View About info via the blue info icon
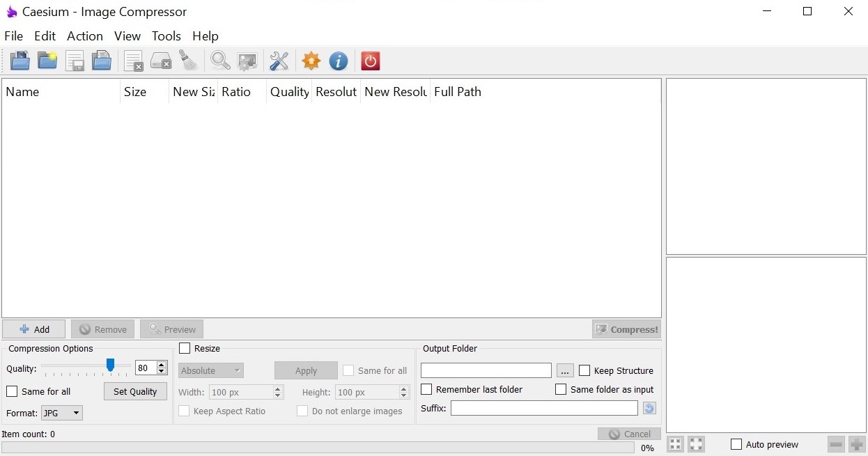868x456 pixels. 339,61
